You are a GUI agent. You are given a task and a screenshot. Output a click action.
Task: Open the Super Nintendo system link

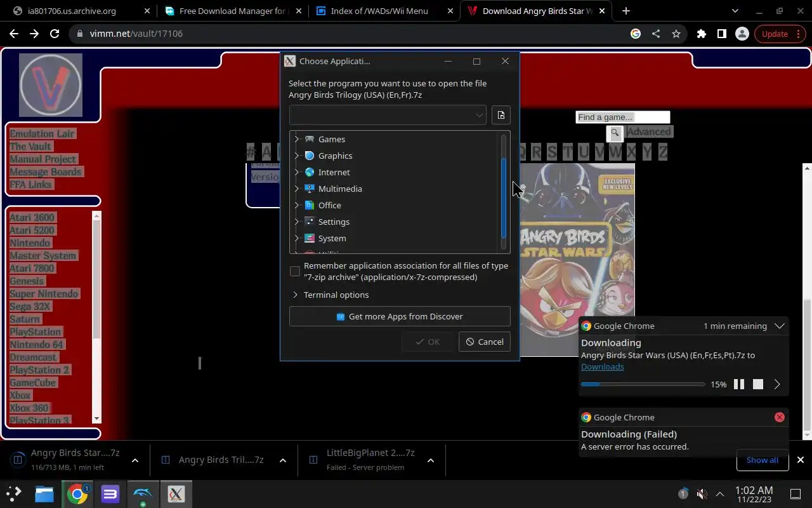(44, 293)
